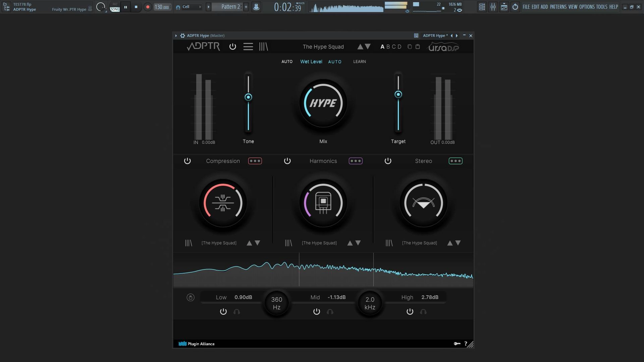644x362 pixels.
Task: Click the 2.0 kHz crossover knob
Action: [370, 303]
